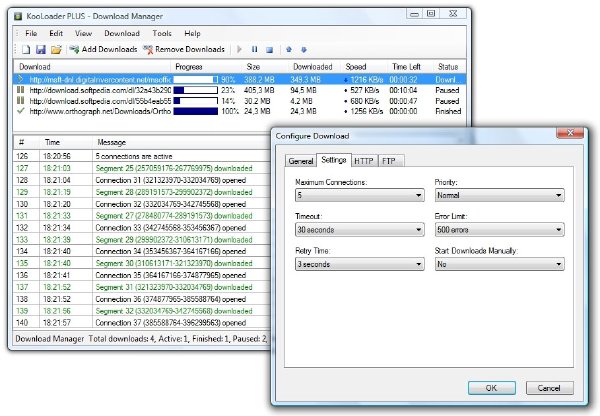Viewport: 600px width, 416px height.
Task: Click the 14% progress bar
Action: point(196,101)
